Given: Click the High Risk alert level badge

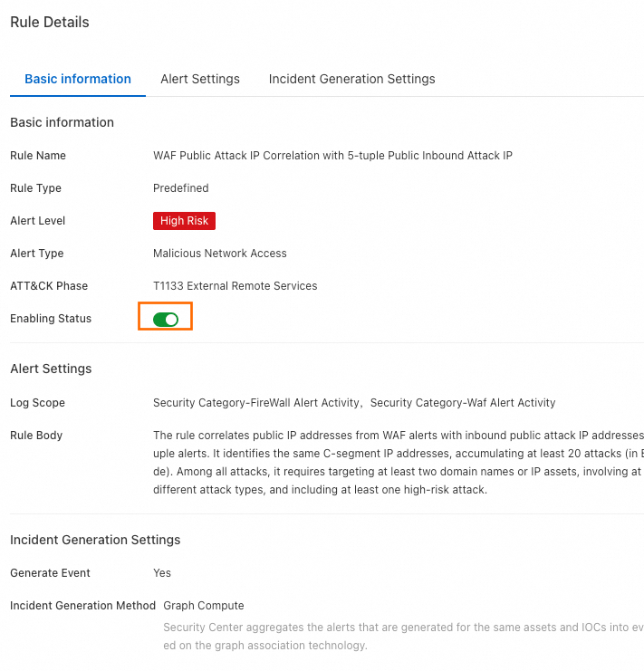Looking at the screenshot, I should pyautogui.click(x=184, y=221).
